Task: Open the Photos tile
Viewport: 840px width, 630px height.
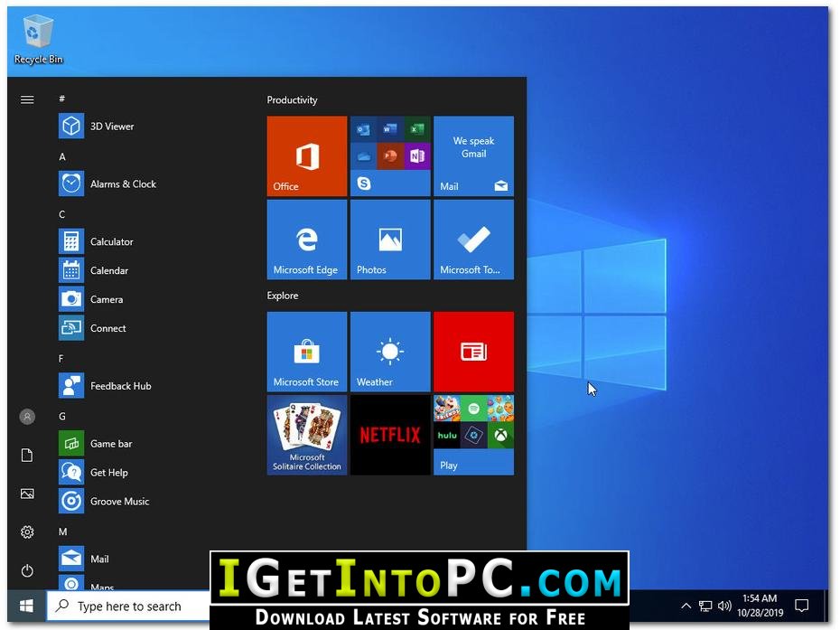Action: coord(390,240)
